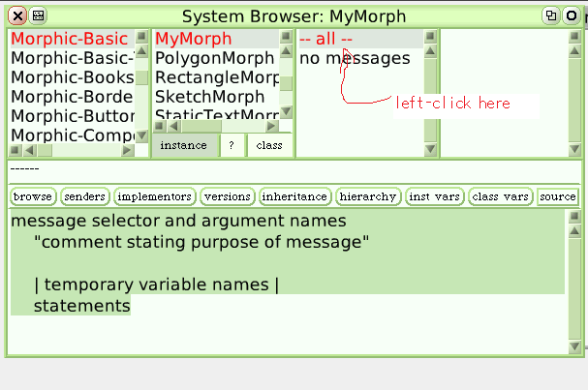Open the source view dropdown
The image size is (588, 390).
557,196
